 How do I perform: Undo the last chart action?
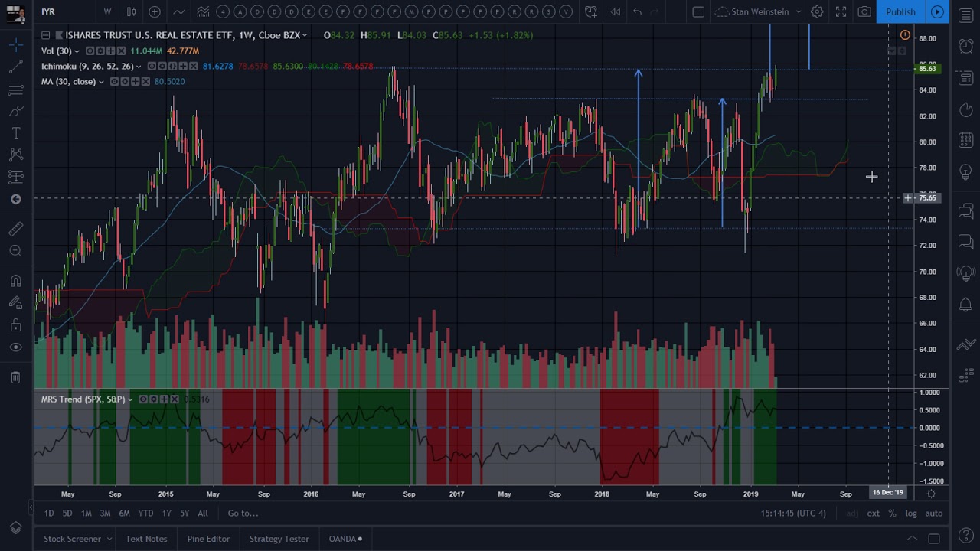(637, 11)
